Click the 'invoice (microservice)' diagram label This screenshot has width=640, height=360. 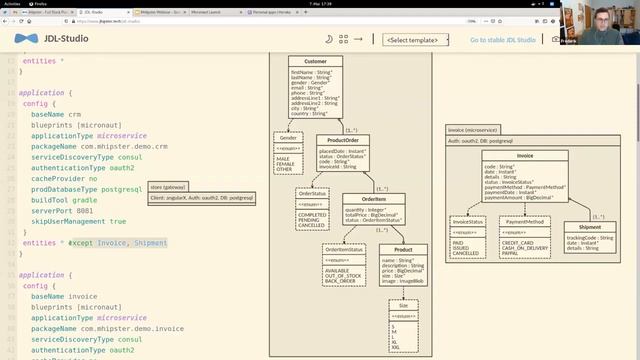[473, 130]
